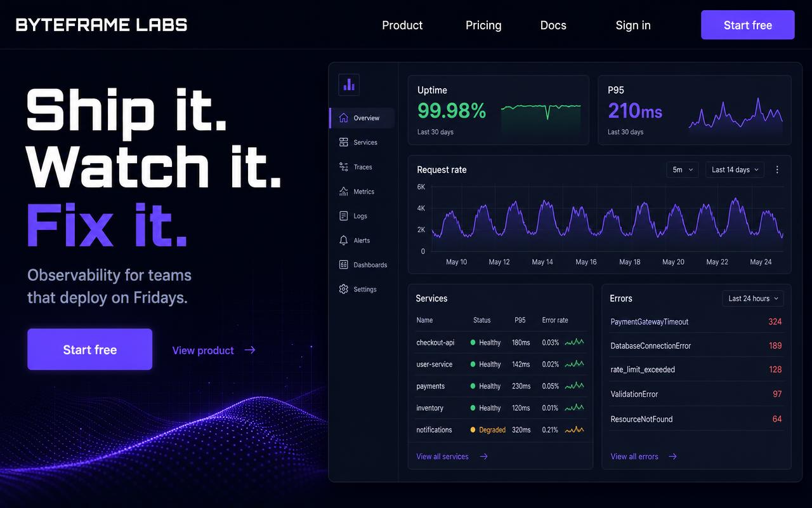Click the Metrics chart icon

pyautogui.click(x=344, y=191)
